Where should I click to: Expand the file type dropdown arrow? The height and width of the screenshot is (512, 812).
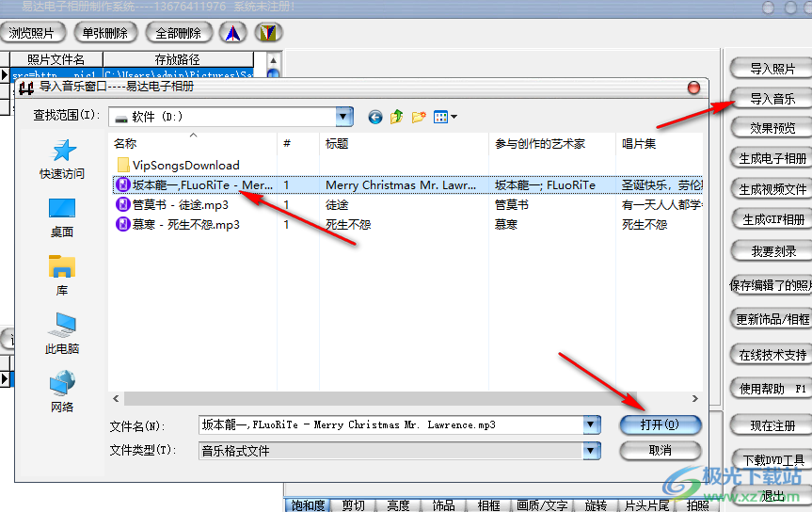(x=591, y=450)
